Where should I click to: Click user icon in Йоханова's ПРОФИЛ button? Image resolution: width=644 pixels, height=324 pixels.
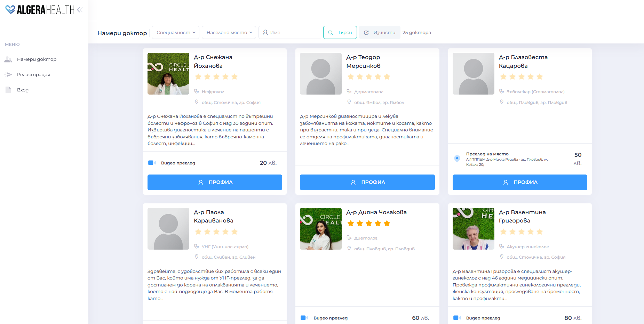tap(201, 182)
